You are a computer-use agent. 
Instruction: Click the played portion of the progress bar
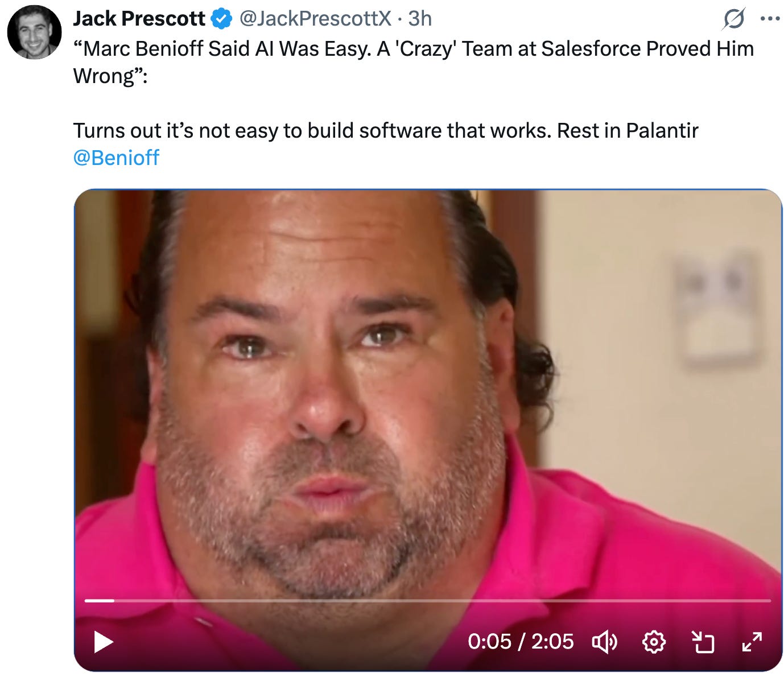pyautogui.click(x=100, y=600)
